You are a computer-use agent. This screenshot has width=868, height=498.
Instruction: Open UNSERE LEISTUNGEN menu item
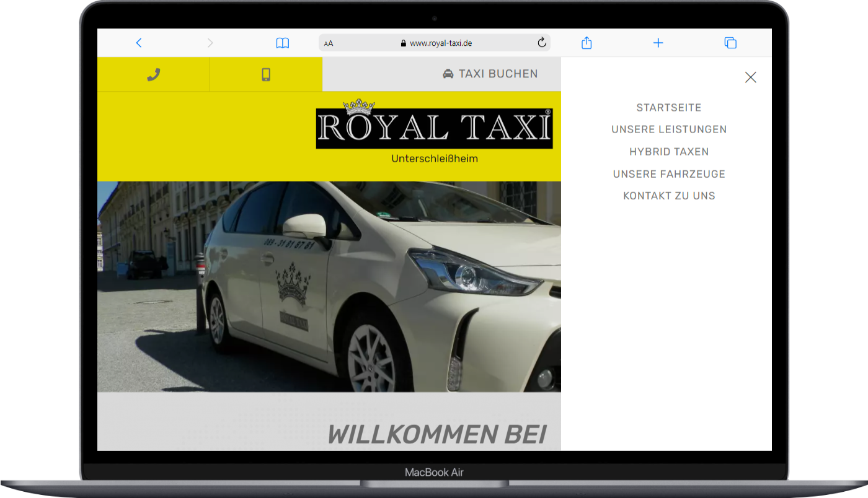669,129
